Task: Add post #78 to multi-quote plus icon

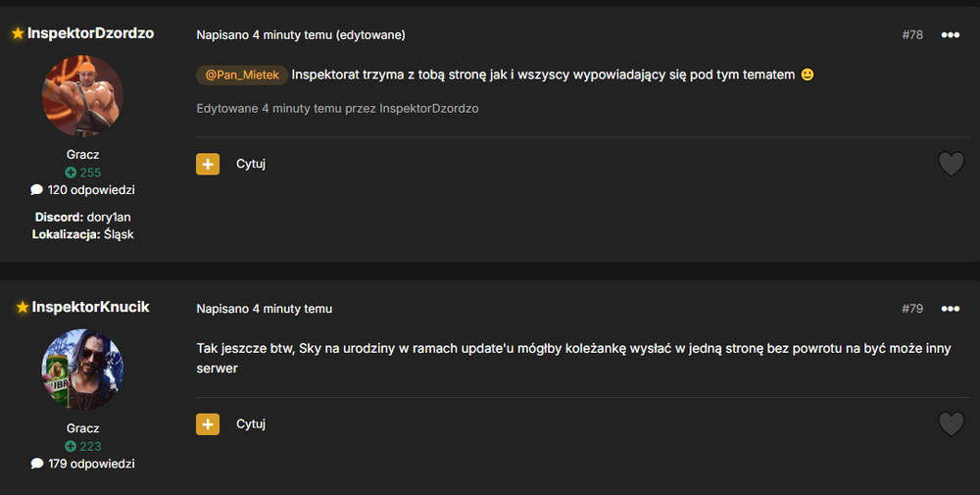Action: [208, 164]
